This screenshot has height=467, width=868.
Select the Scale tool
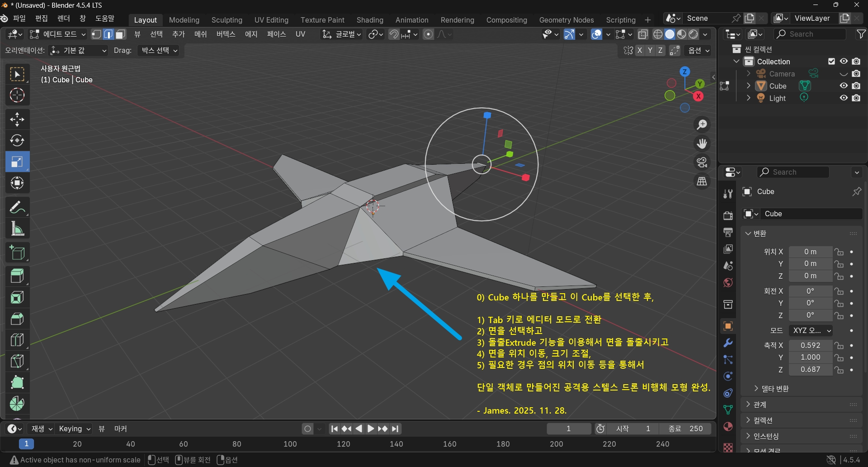(17, 162)
